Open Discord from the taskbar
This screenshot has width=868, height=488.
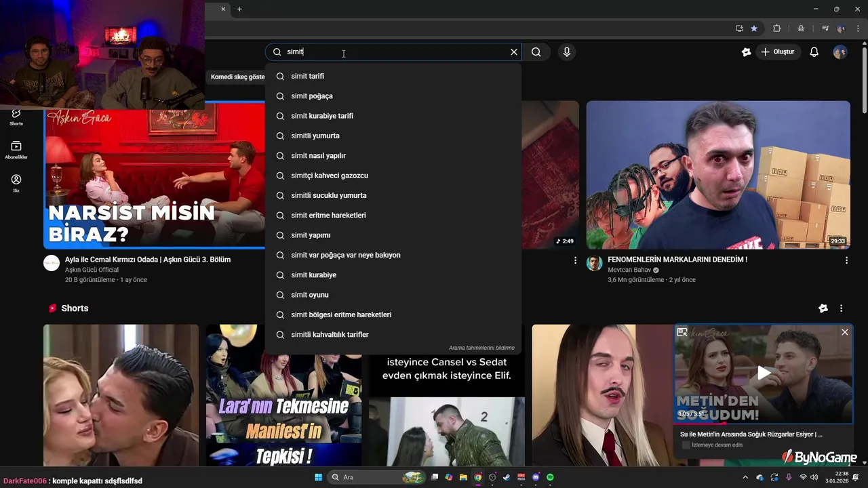(536, 477)
